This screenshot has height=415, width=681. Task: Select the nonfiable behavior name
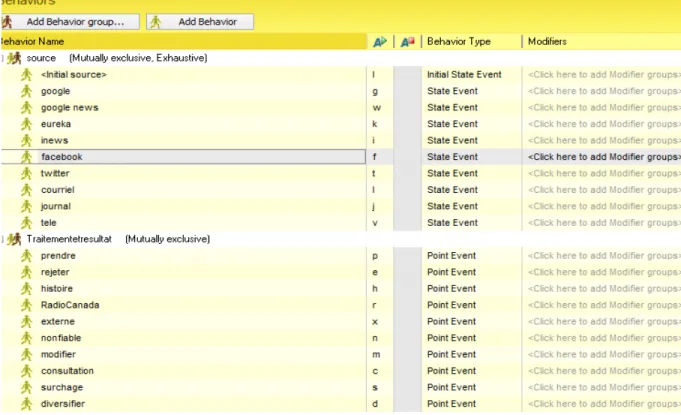61,338
